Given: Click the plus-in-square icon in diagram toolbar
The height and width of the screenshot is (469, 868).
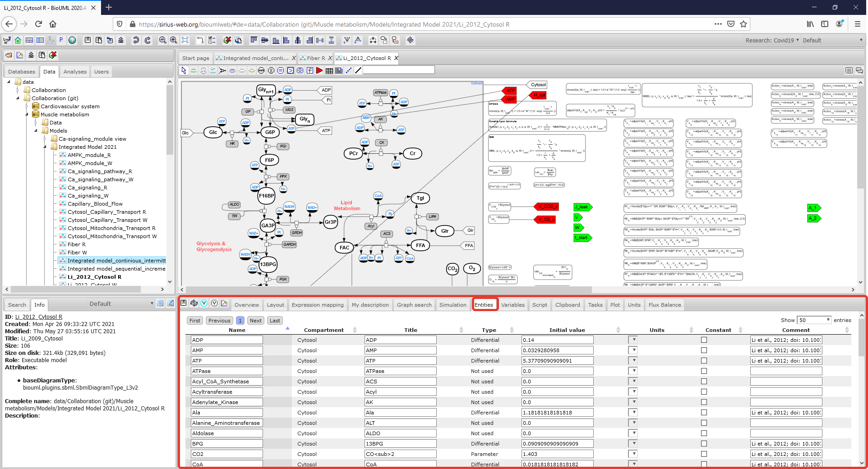Looking at the screenshot, I should 310,70.
